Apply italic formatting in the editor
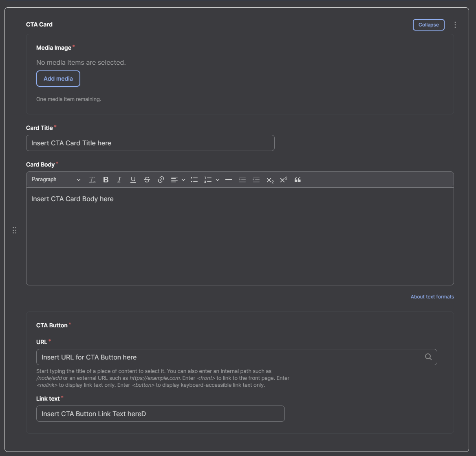Viewport: 476px width, 456px height. [x=119, y=180]
